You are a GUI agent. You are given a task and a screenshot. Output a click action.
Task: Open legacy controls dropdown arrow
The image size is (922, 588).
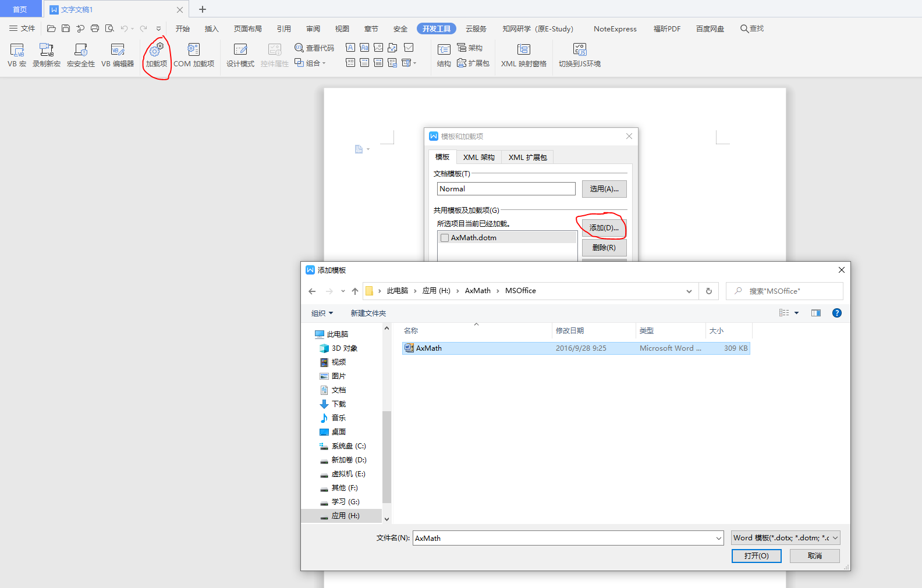click(414, 63)
